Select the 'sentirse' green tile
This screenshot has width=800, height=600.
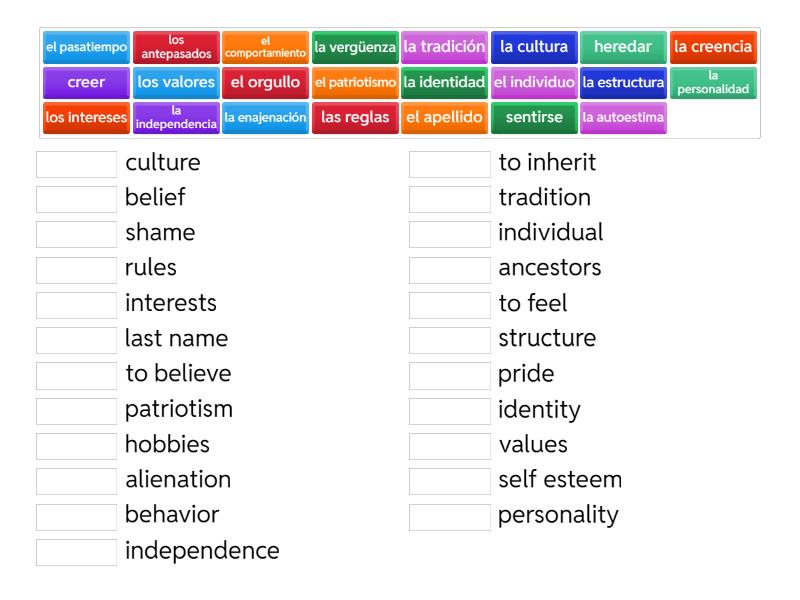pos(534,117)
